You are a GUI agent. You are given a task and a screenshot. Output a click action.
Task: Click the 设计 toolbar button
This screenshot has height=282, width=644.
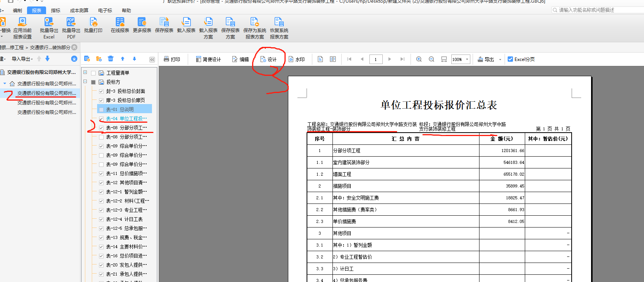pyautogui.click(x=268, y=59)
